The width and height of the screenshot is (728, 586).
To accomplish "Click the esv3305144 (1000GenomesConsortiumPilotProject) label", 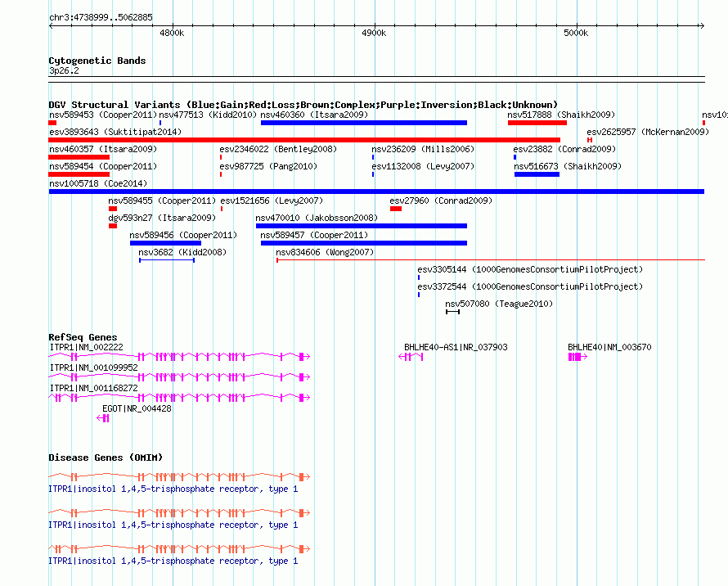I will 530,269.
